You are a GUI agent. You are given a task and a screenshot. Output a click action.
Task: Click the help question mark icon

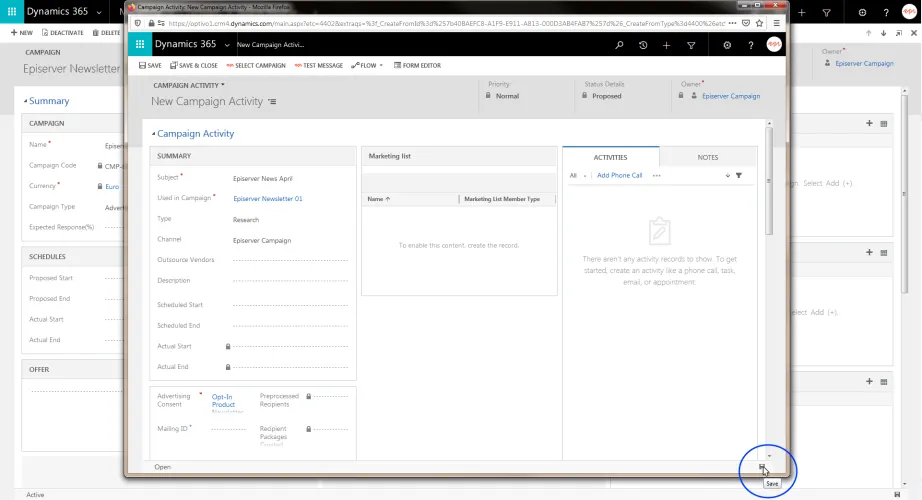750,45
